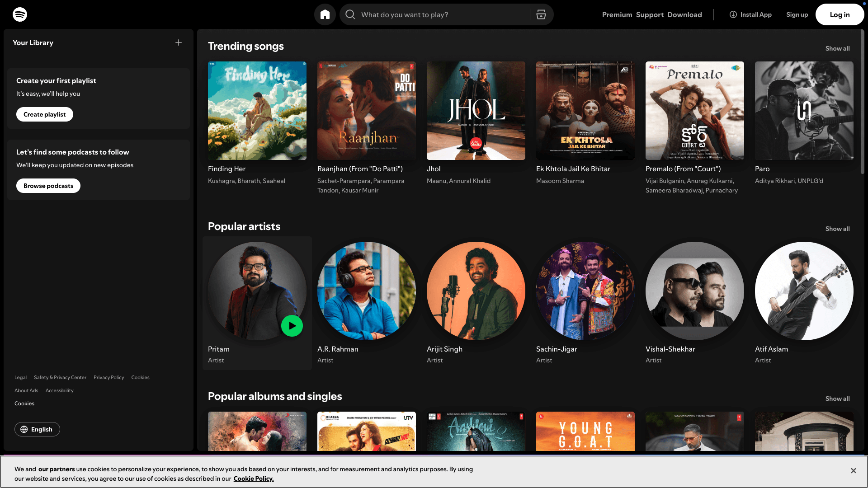The height and width of the screenshot is (488, 868).
Task: Open the Young G.O.A.T album cover
Action: click(585, 431)
